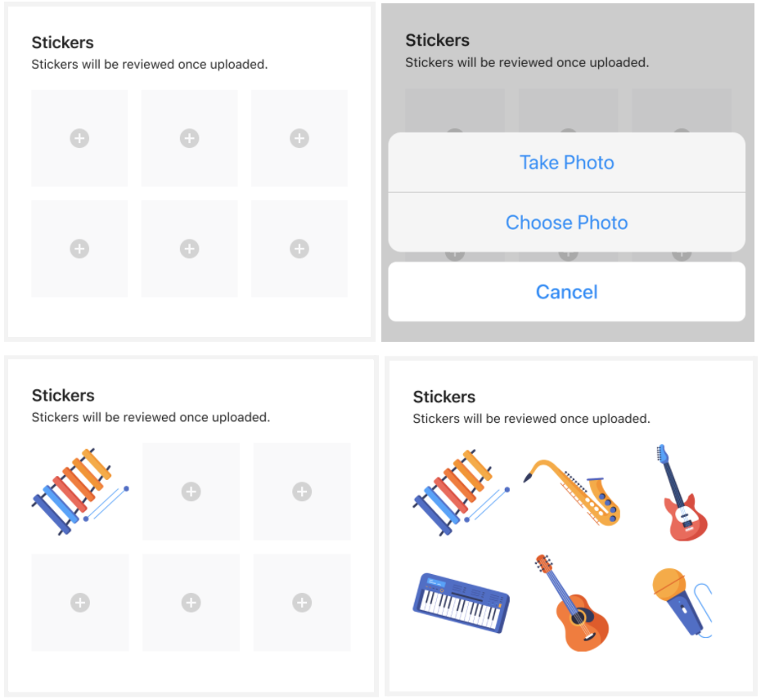This screenshot has height=700, width=761.
Task: Select the microphone sticker
Action: click(682, 602)
